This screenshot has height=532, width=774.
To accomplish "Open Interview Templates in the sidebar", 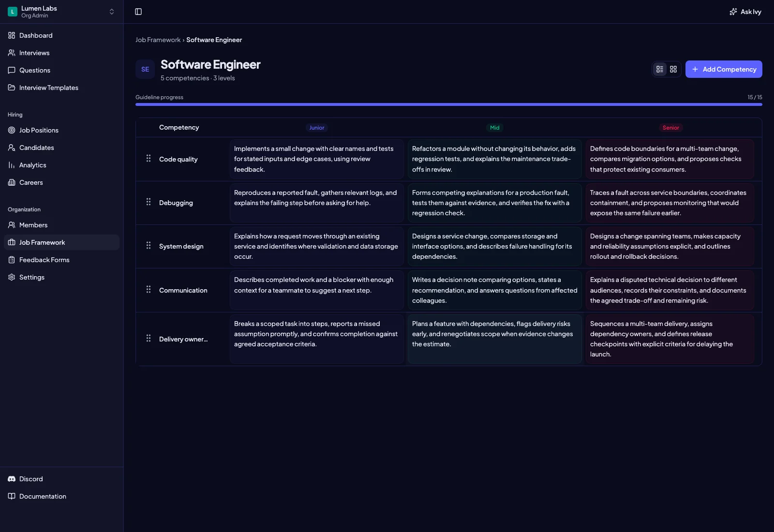I will [62, 88].
